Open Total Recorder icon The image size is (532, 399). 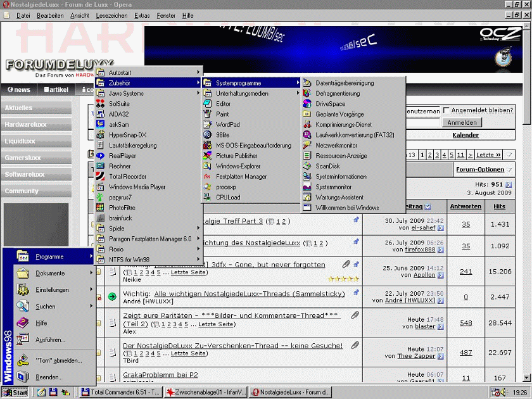(x=100, y=177)
